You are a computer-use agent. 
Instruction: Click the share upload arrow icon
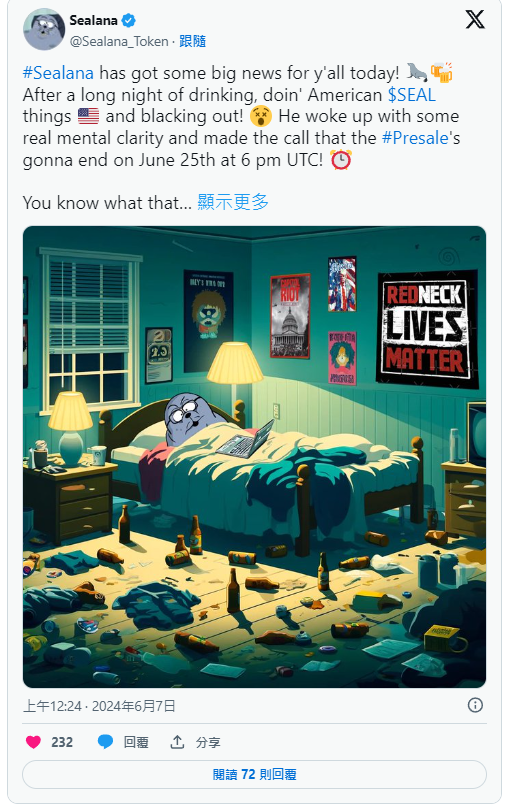(177, 741)
